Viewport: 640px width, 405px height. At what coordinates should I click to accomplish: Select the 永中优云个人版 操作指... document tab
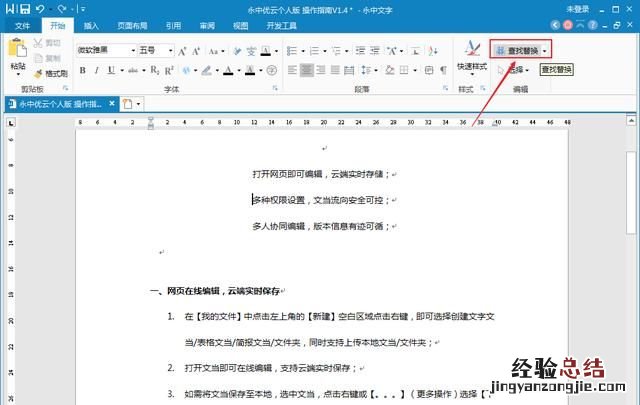(x=60, y=104)
